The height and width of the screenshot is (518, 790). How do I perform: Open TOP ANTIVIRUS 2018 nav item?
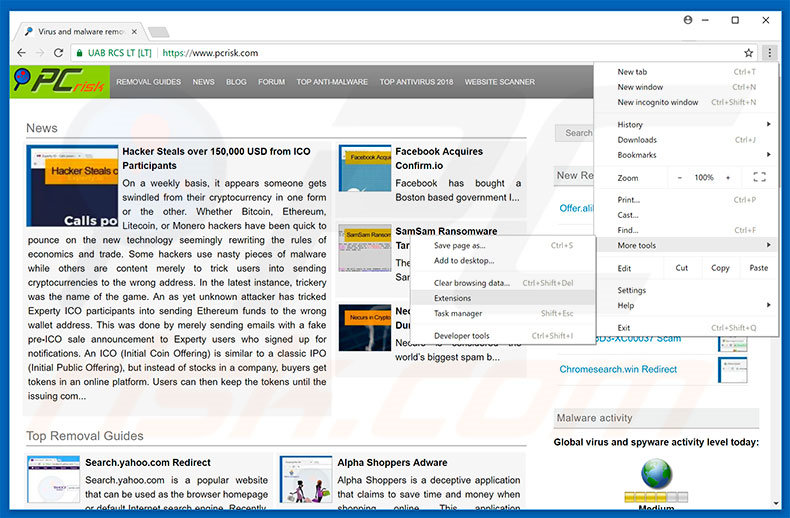(x=416, y=82)
